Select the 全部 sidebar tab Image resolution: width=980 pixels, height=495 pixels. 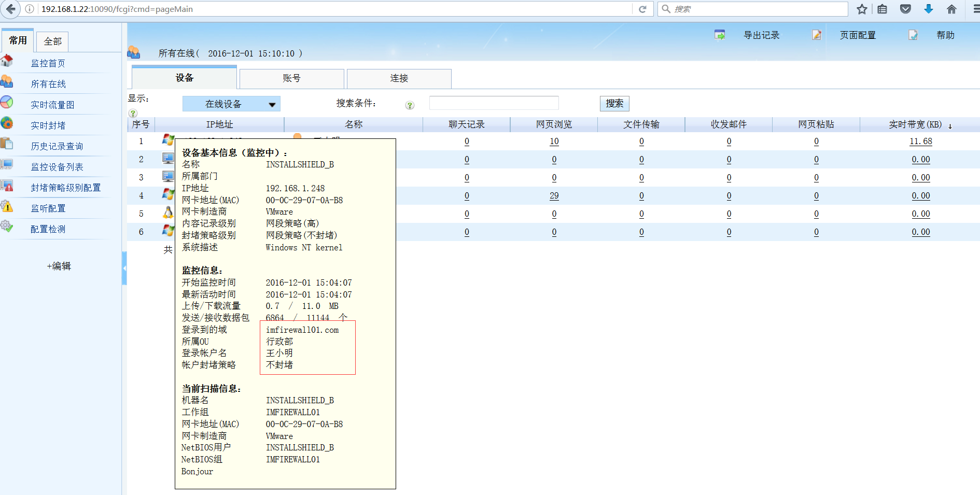(x=52, y=41)
